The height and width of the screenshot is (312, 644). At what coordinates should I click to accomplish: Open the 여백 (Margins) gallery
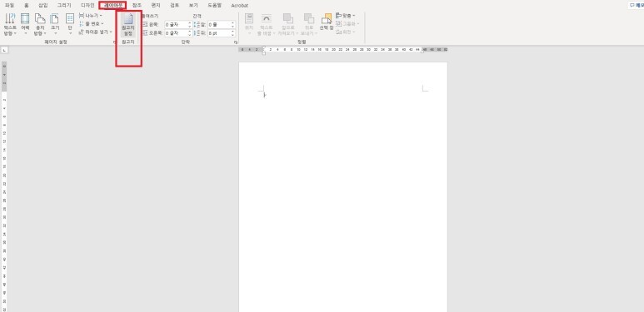coord(25,24)
